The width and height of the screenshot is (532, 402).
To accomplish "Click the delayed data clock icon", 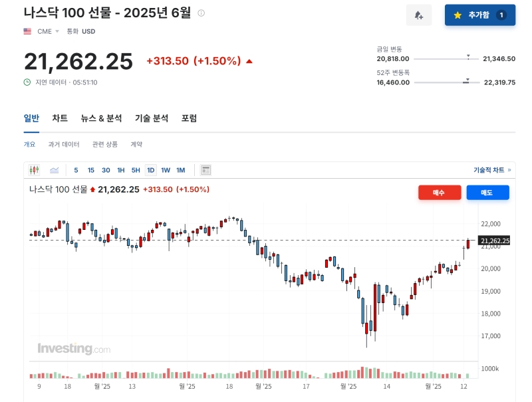I will [27, 82].
